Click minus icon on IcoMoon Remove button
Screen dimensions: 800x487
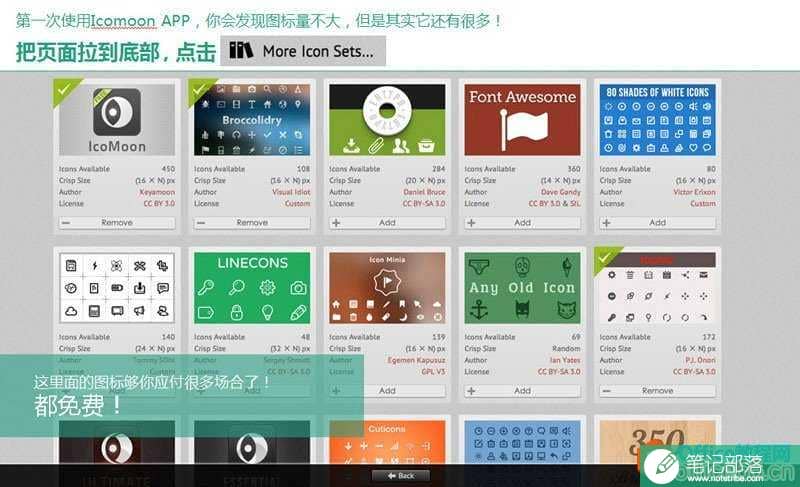coord(66,223)
